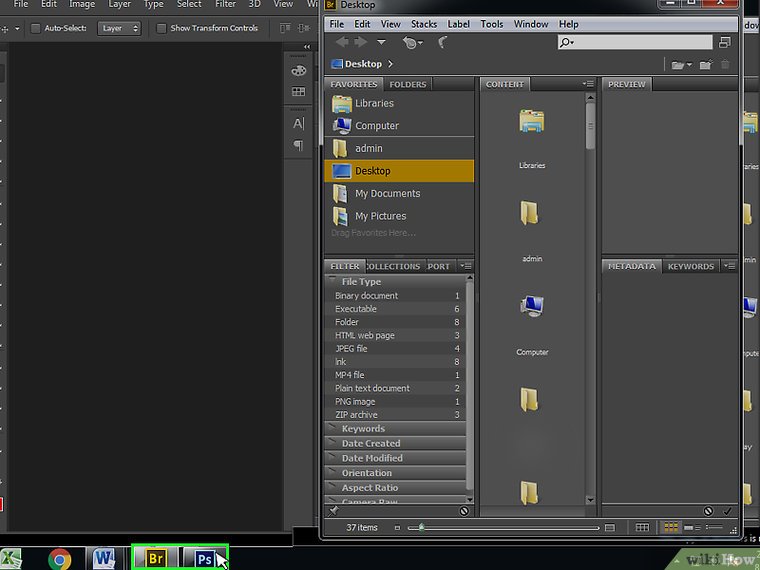
Task: Expand the Keywords filter section
Action: [x=362, y=429]
